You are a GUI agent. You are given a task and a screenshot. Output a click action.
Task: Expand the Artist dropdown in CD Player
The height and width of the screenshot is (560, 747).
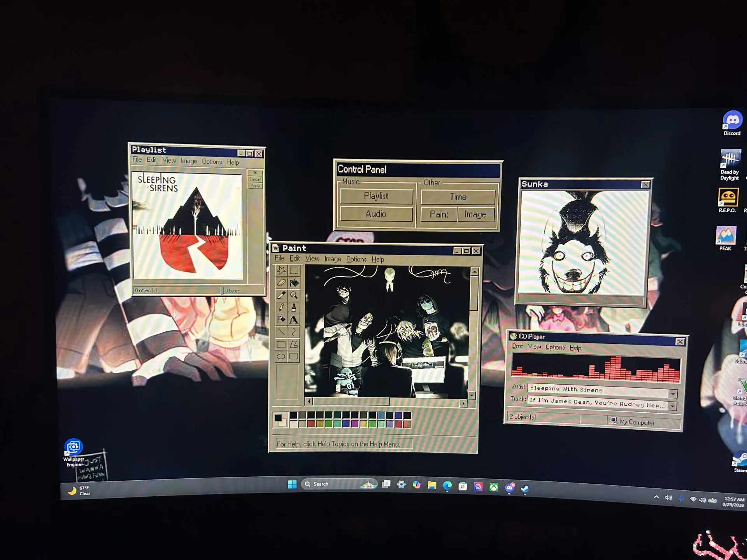tap(673, 394)
